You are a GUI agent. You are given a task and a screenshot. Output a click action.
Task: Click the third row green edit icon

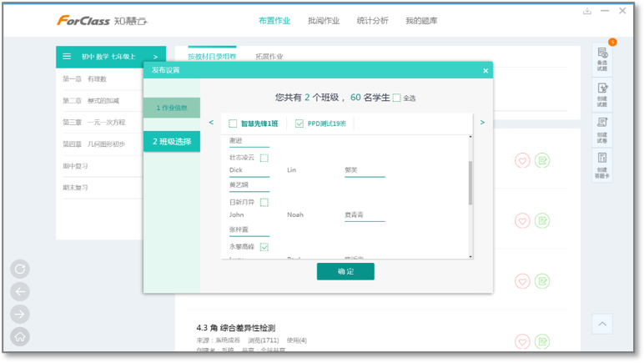tap(542, 281)
